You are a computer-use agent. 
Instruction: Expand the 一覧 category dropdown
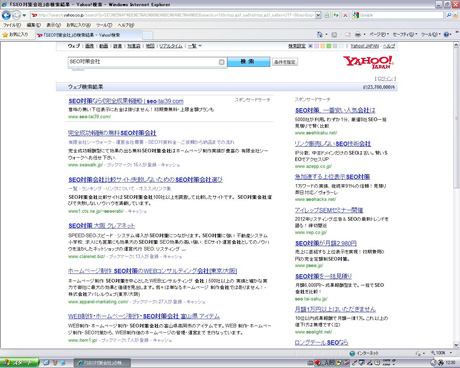[x=194, y=46]
